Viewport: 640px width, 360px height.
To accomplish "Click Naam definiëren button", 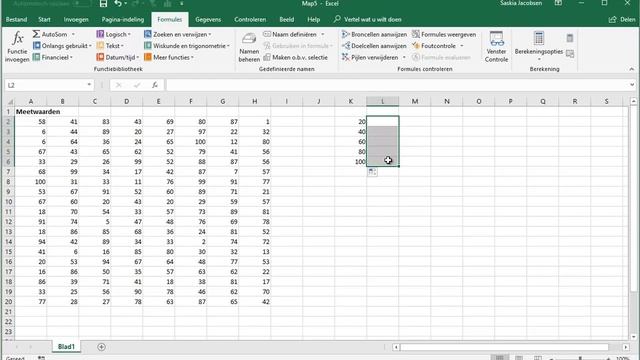I will 290,34.
